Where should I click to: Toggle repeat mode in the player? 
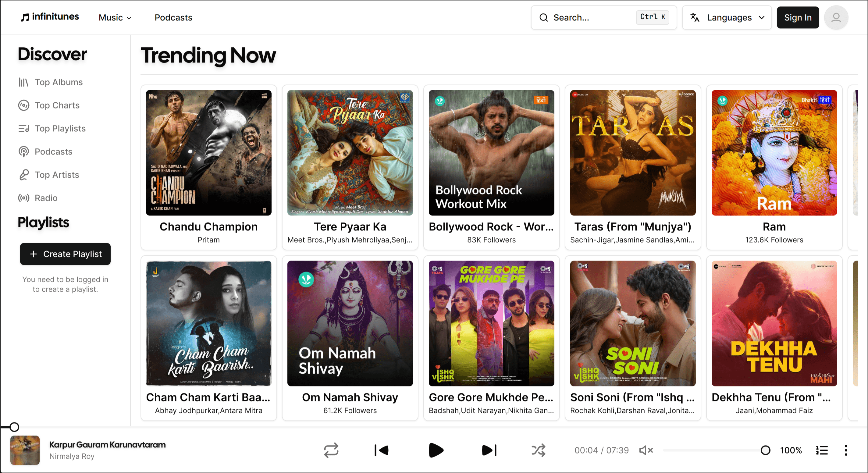(x=331, y=450)
